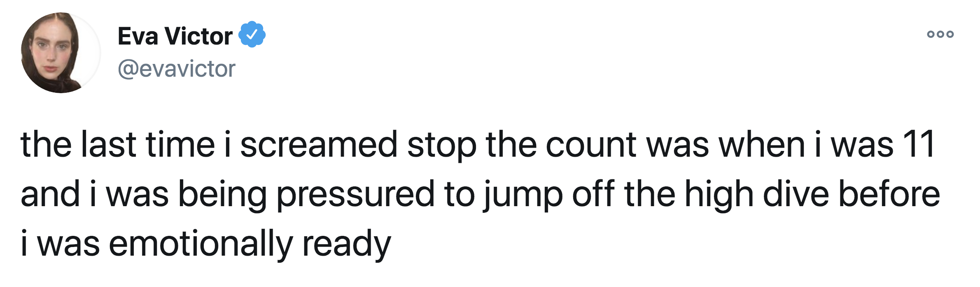
Task: Click the blue verified badge
Action: click(x=252, y=35)
